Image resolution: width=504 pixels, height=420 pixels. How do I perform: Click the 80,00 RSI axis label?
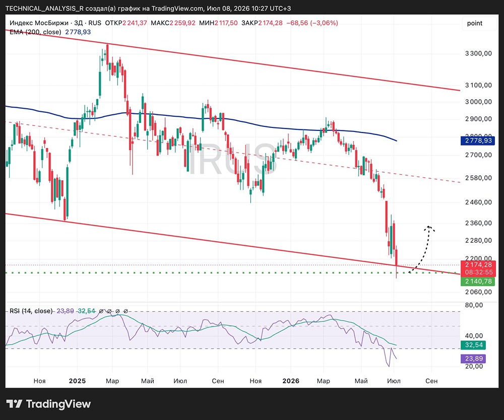click(474, 305)
